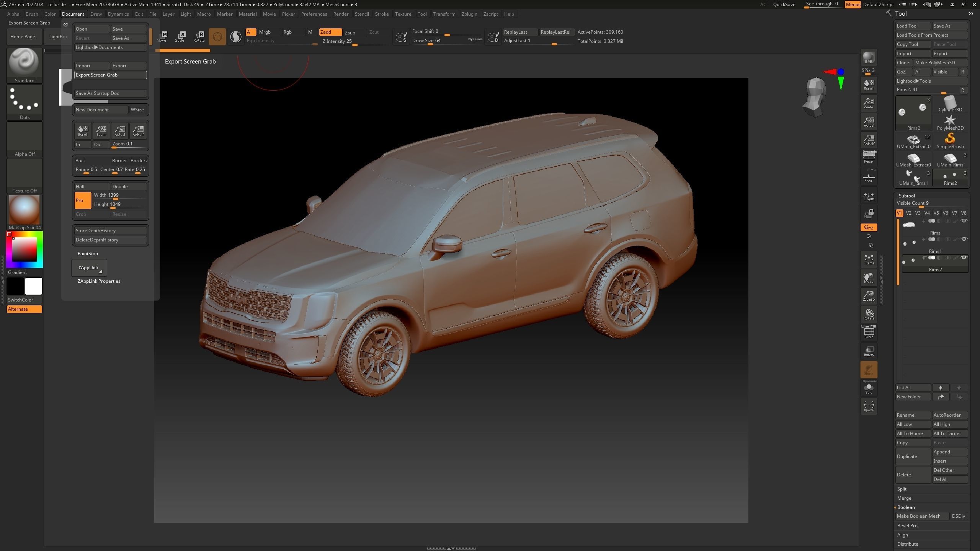Collapse the Boolean section
Image resolution: width=980 pixels, height=551 pixels.
[x=906, y=507]
